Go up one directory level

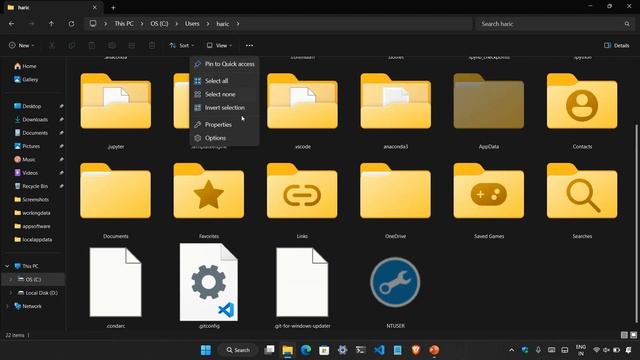tap(51, 24)
